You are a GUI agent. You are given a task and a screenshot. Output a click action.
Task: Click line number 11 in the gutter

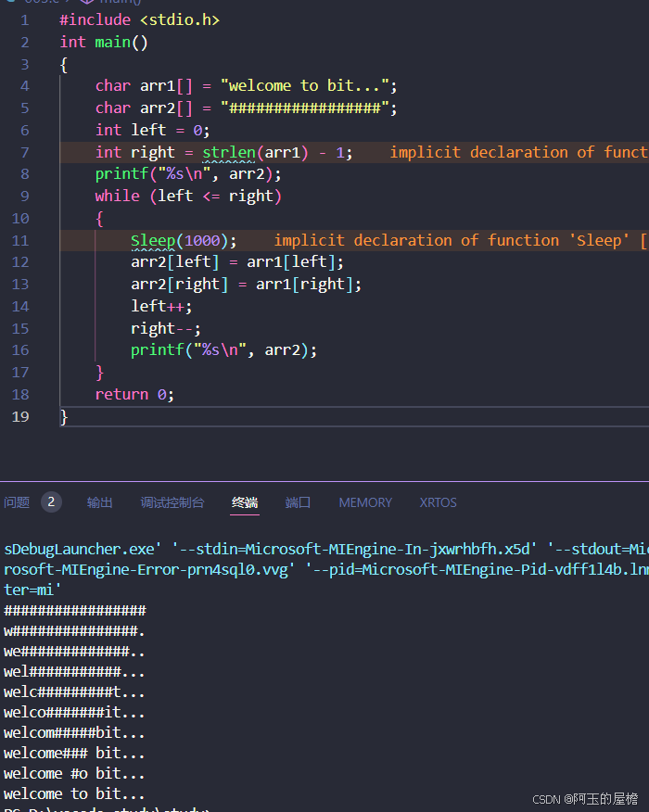[20, 240]
